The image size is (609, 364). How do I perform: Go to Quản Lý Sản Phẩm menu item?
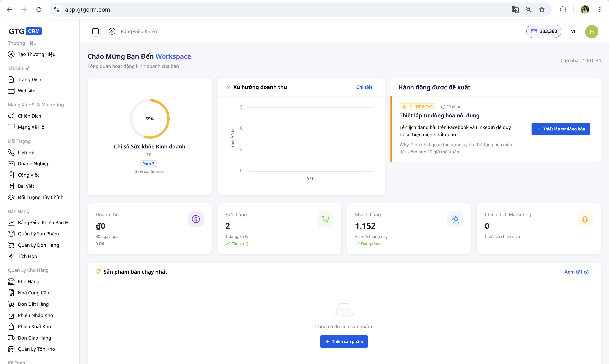(x=38, y=234)
